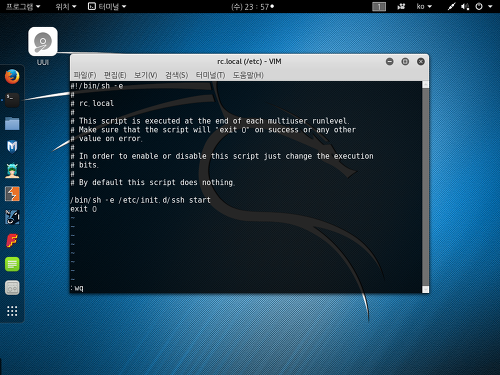Click the 'This script is executed' line
Screen dimensions: 500x375
[x=210, y=121]
